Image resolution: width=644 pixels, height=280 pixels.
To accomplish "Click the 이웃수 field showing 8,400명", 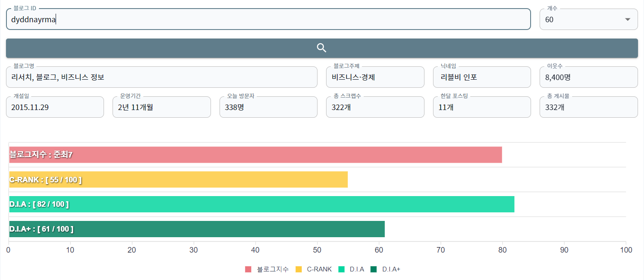I will point(589,77).
